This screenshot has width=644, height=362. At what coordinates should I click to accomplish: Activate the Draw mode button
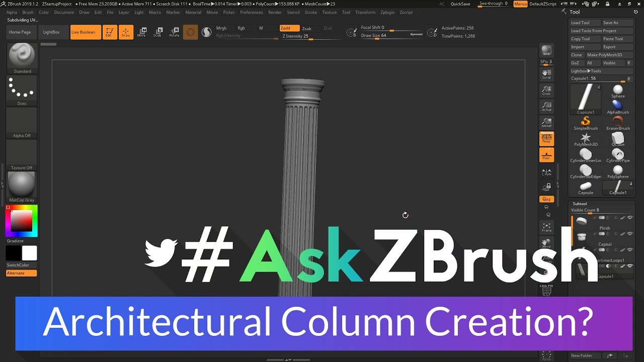pyautogui.click(x=126, y=32)
